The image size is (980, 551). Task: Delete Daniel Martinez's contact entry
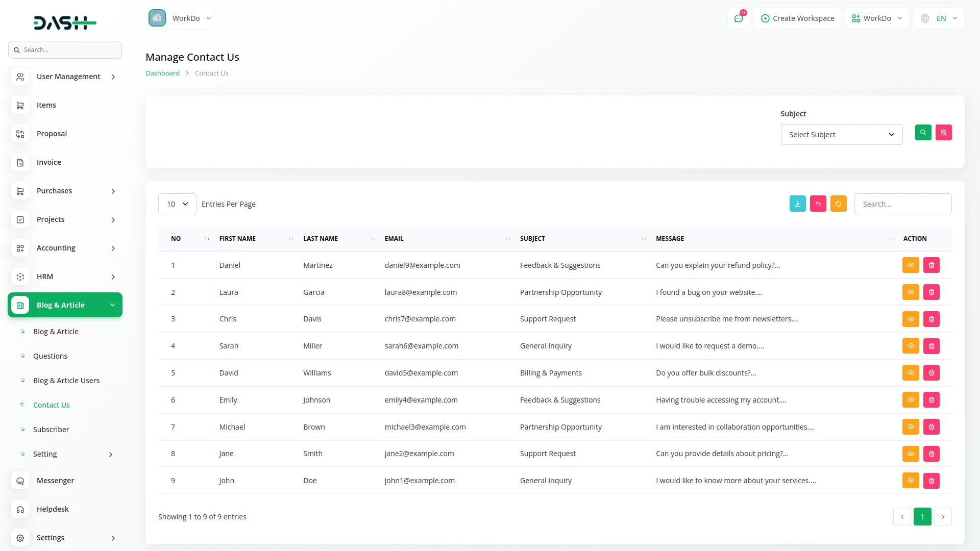(x=931, y=265)
